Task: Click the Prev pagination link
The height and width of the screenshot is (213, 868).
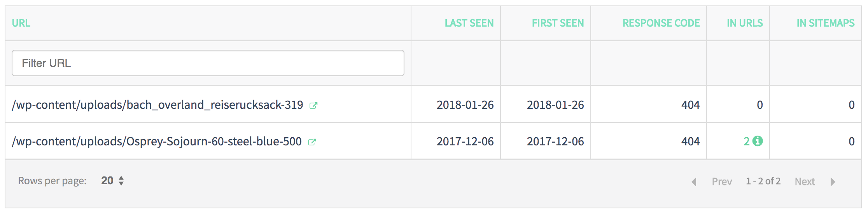Action: point(722,182)
